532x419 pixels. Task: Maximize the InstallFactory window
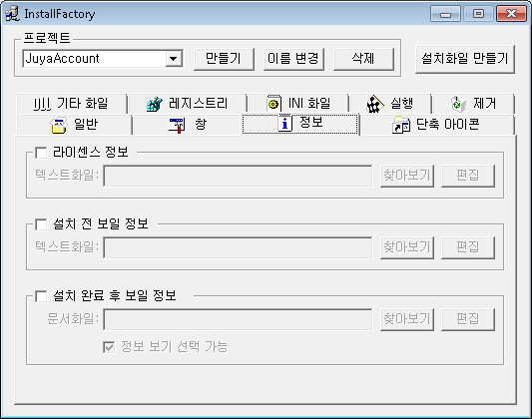pos(478,14)
